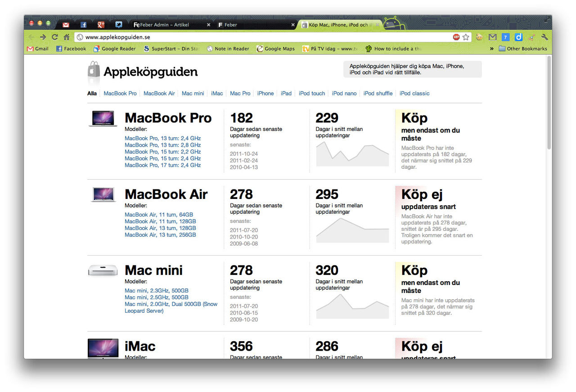Open the AdBlock Plus icon
Viewport: 576px width, 392px height.
tap(456, 37)
